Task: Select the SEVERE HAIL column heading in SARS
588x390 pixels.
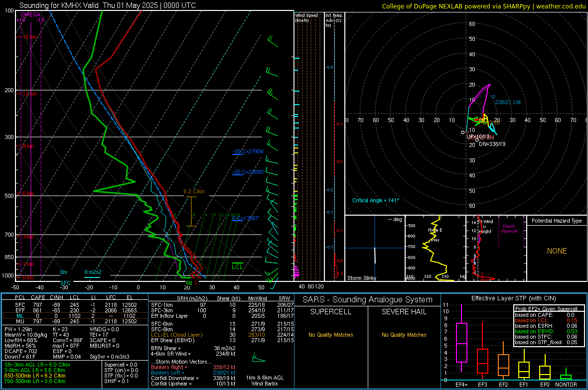Action: [404, 312]
